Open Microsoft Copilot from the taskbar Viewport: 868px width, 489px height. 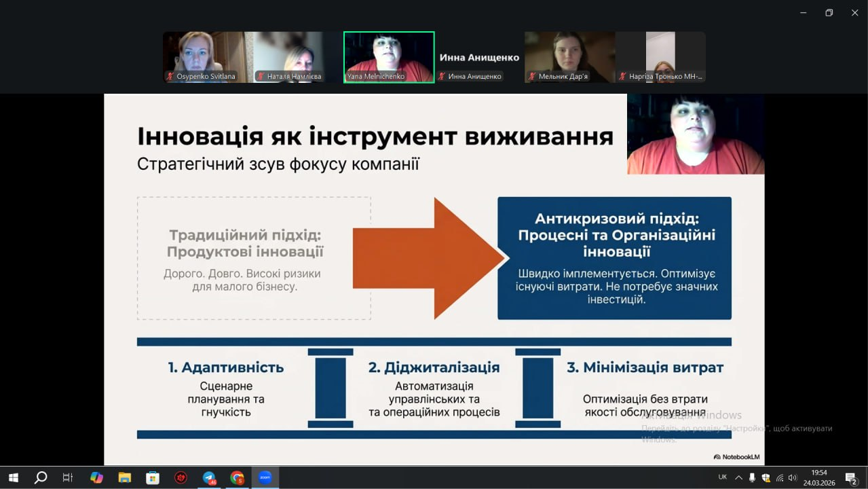tap(96, 477)
